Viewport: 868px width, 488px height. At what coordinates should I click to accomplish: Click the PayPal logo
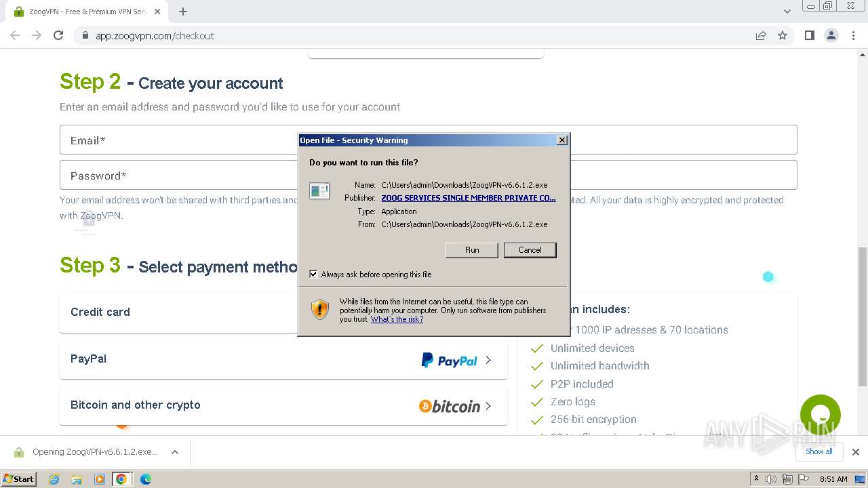[449, 360]
